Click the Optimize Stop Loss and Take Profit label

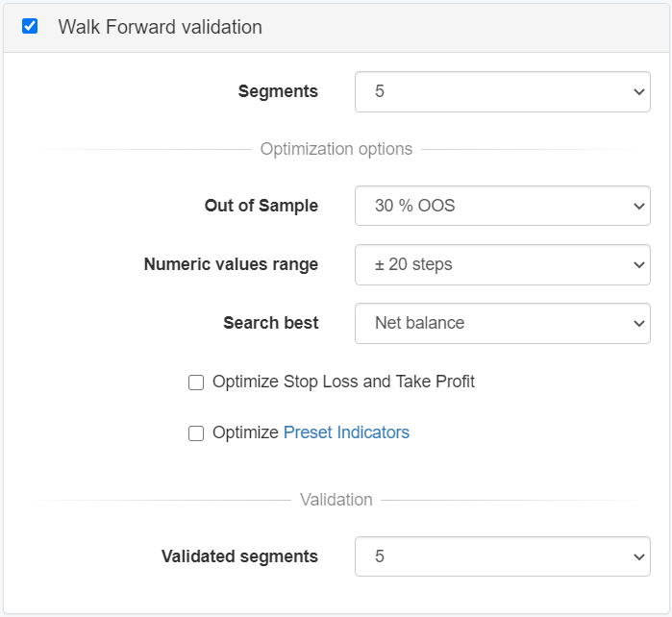(343, 382)
